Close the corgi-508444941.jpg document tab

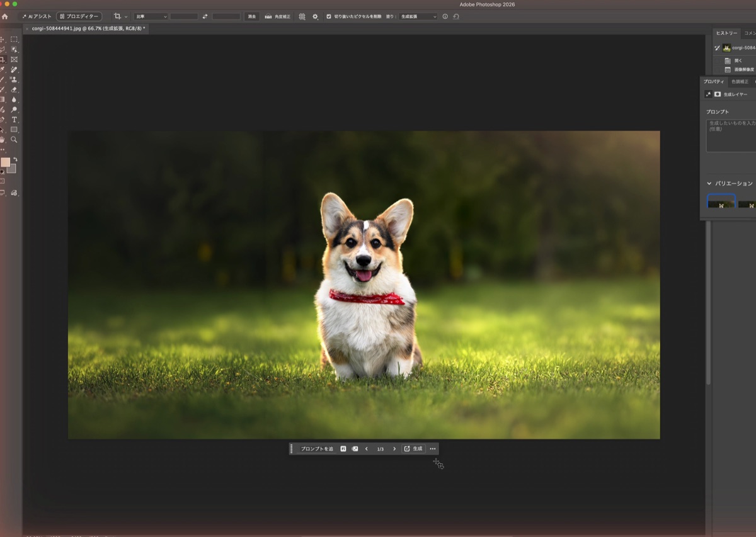point(27,28)
